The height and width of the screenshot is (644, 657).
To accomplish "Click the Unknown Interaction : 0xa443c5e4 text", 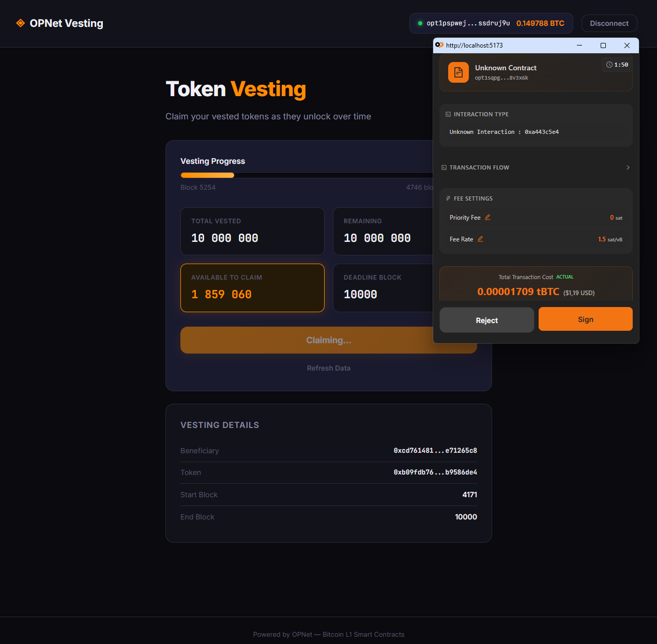I will 504,132.
